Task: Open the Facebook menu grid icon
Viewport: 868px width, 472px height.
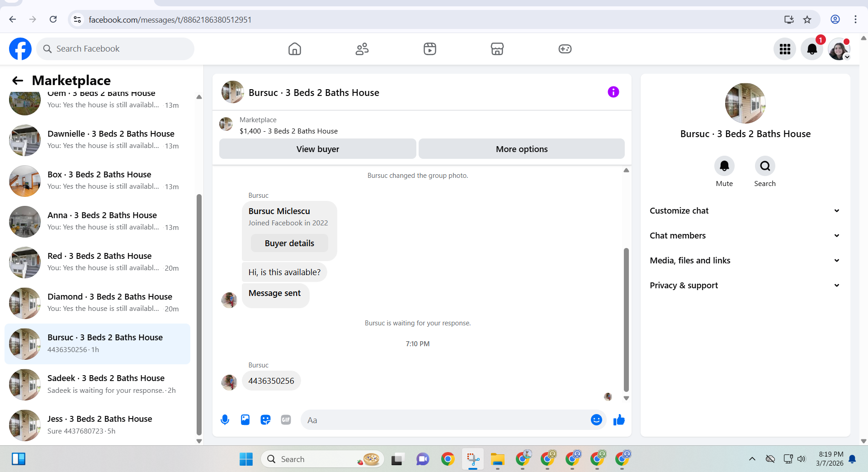Action: pos(785,49)
